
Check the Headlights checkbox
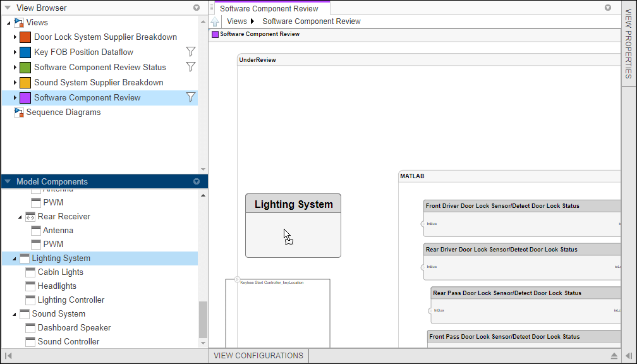tap(30, 286)
